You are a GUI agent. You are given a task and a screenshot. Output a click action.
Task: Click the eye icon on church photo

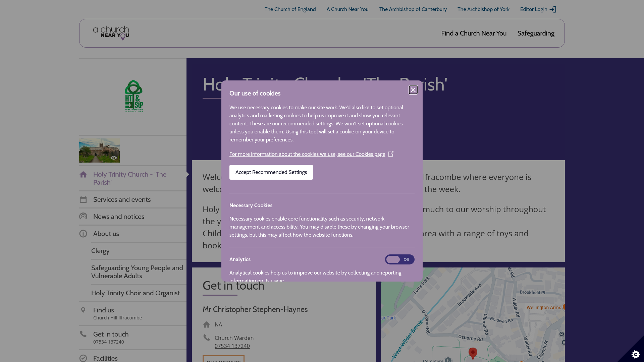click(x=114, y=158)
